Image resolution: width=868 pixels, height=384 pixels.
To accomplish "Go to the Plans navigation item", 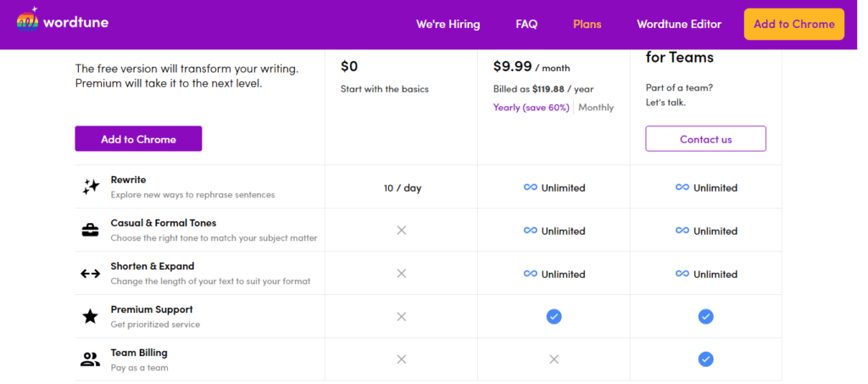I will tap(587, 25).
